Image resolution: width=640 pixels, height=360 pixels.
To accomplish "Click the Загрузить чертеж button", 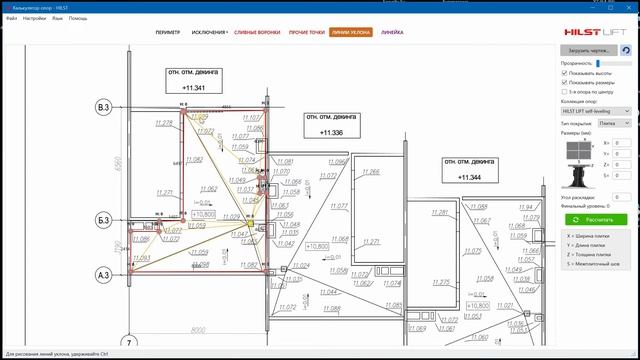I will click(589, 51).
